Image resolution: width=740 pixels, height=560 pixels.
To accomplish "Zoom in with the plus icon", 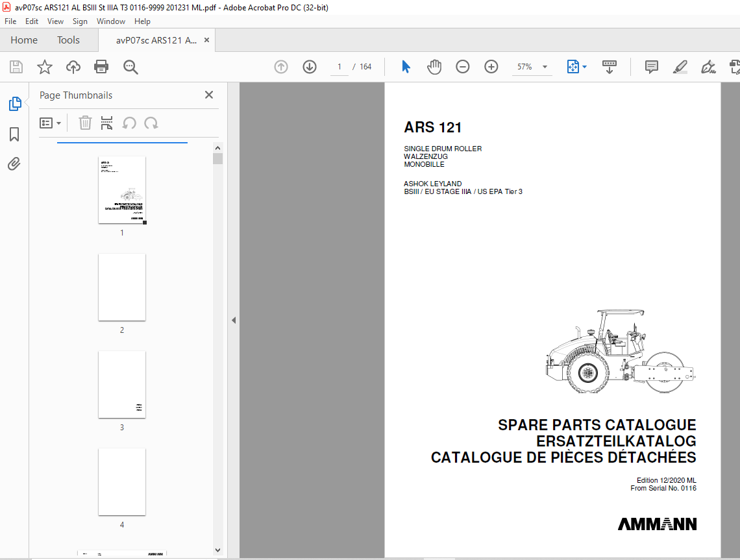I will point(491,67).
